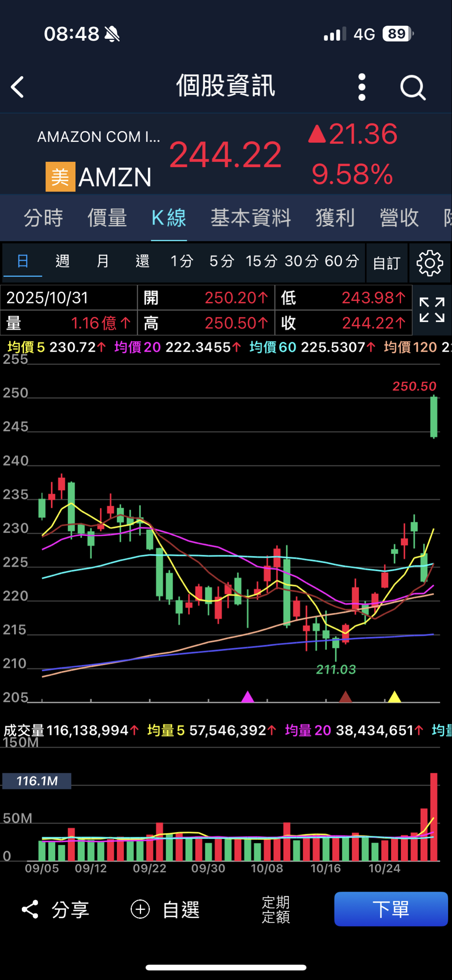Open the three-dot more options menu
452x980 pixels.
(x=362, y=87)
